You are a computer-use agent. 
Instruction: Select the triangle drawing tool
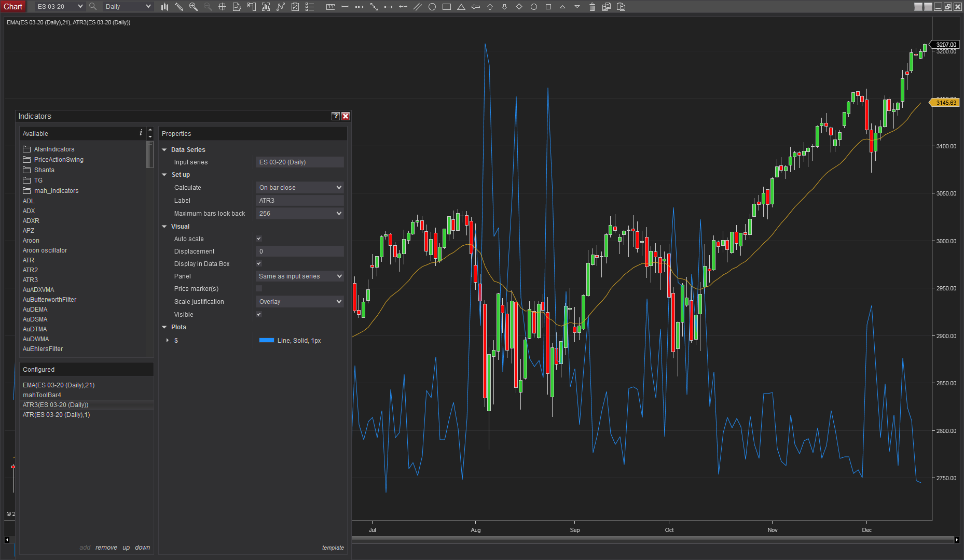[461, 7]
